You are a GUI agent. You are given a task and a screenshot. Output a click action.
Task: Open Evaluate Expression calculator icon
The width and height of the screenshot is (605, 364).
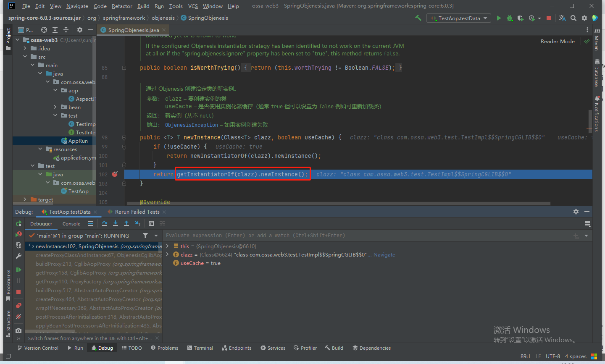151,223
